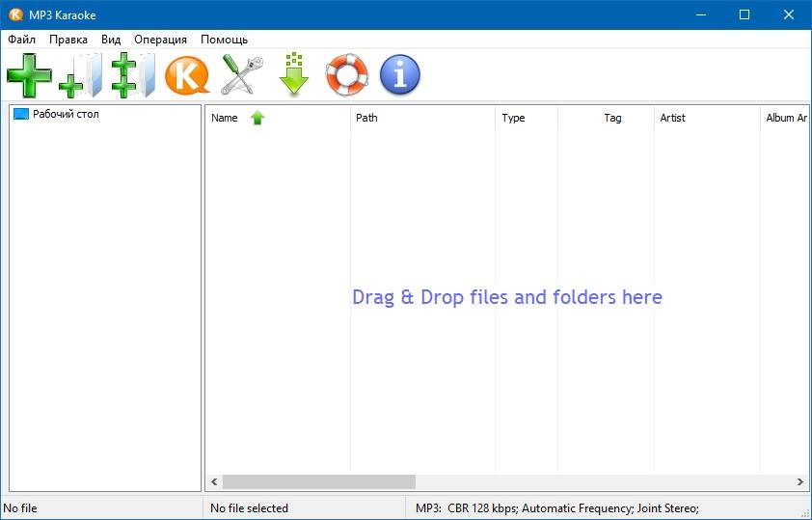Click the blue info about icon
This screenshot has width=812, height=520.
point(400,75)
